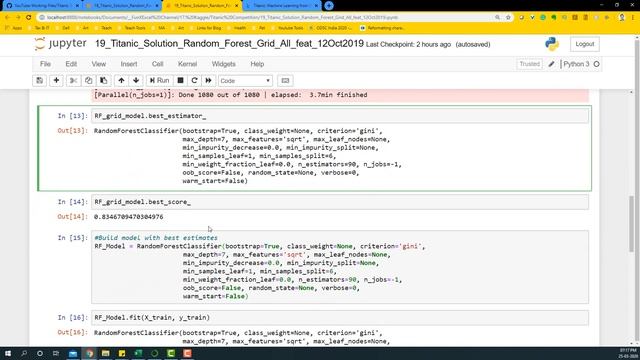This screenshot has width=640, height=360.
Task: Open File Explorer from the taskbar
Action: coord(106,353)
